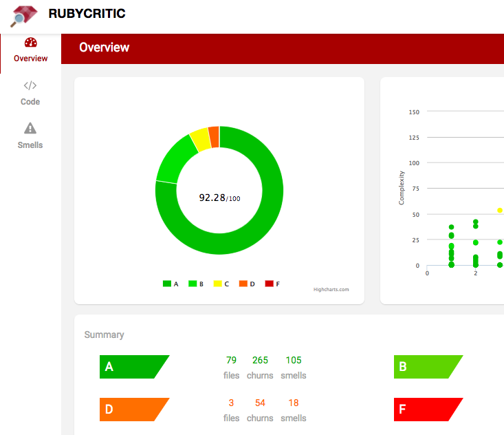Click the 105 smells count
This screenshot has width=504, height=435.
point(294,360)
